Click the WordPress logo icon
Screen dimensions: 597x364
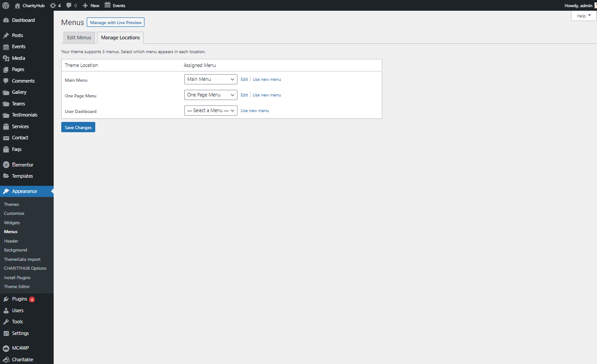point(6,5)
